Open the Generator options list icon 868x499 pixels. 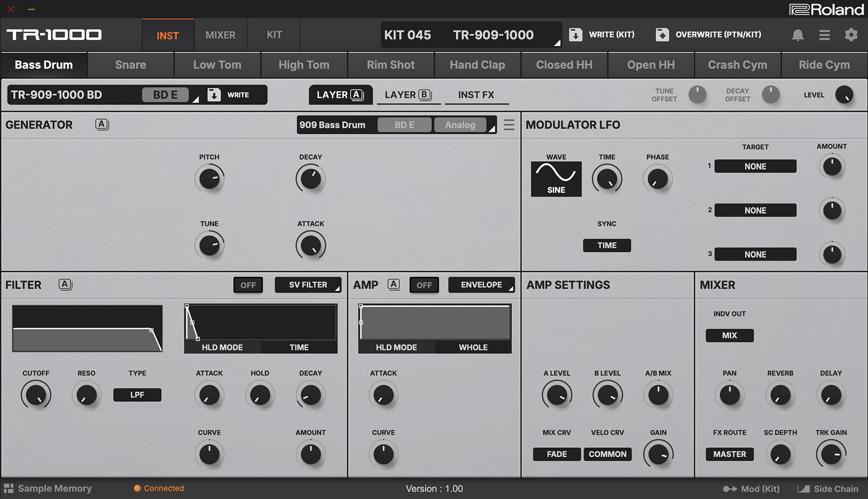(509, 125)
